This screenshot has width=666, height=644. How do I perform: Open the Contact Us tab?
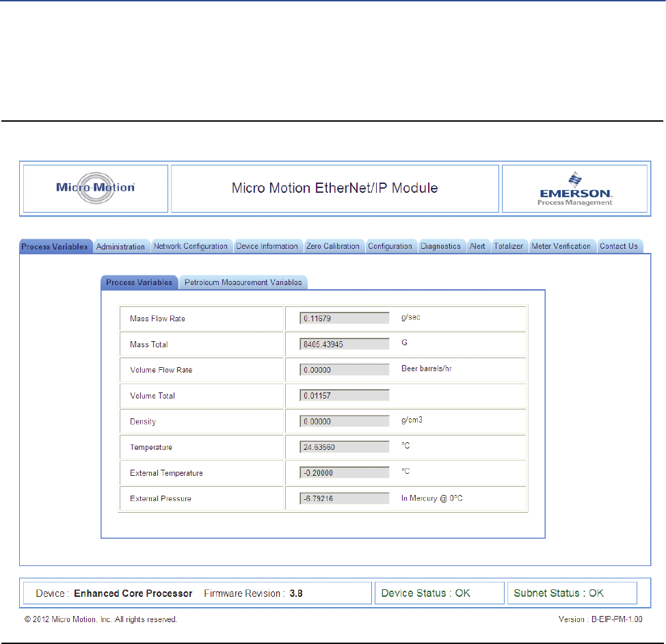tap(619, 246)
